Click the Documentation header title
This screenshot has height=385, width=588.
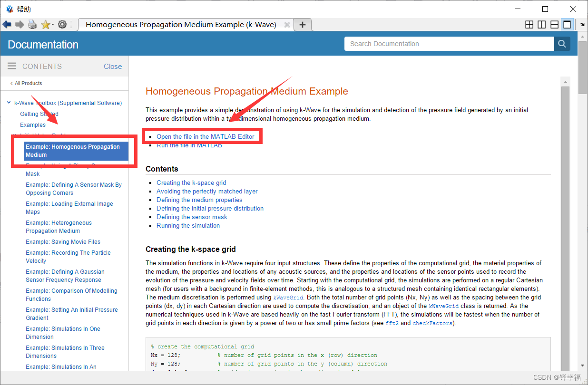click(x=43, y=45)
